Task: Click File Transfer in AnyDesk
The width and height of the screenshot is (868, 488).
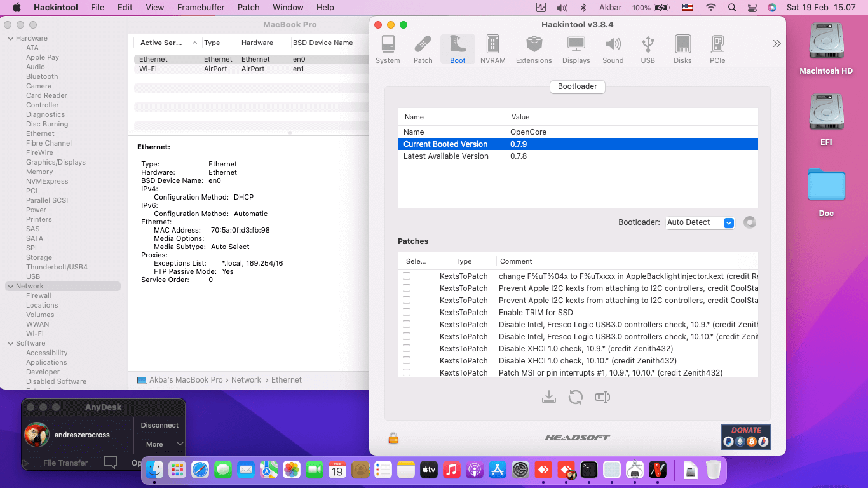Action: click(x=65, y=463)
